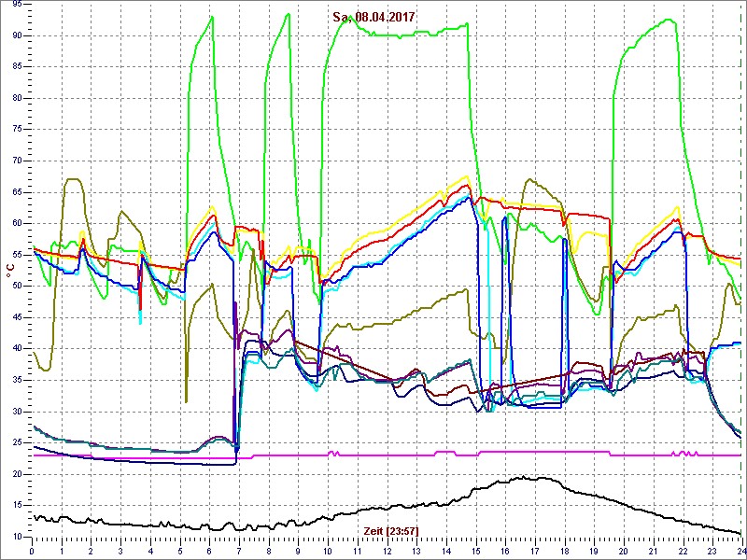747x560 pixels.
Task: Click hour 23 label on the time axis
Action: 712,550
